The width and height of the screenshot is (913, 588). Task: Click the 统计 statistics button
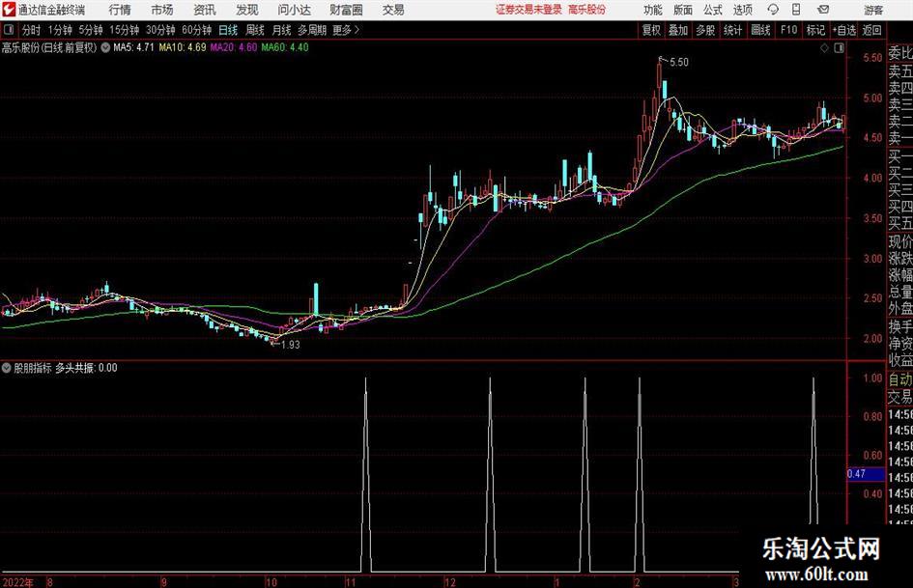click(732, 30)
